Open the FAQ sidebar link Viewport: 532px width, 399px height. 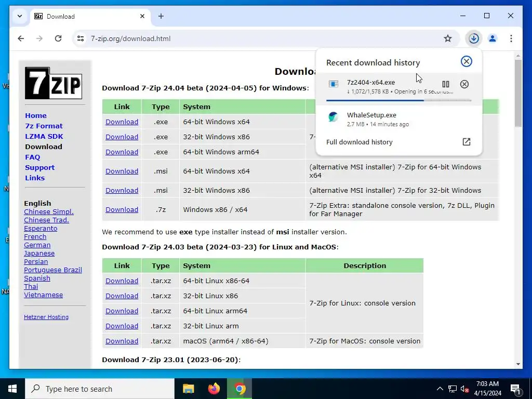point(33,157)
